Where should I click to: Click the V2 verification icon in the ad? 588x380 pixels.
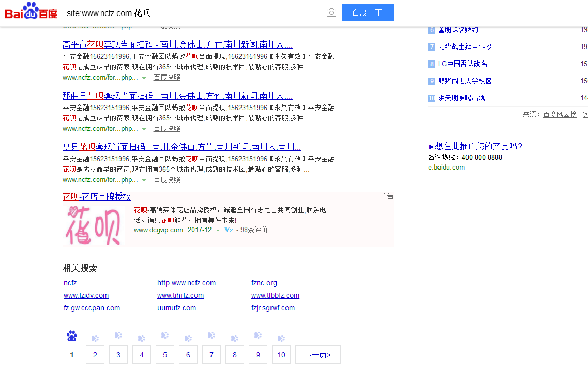(x=228, y=230)
